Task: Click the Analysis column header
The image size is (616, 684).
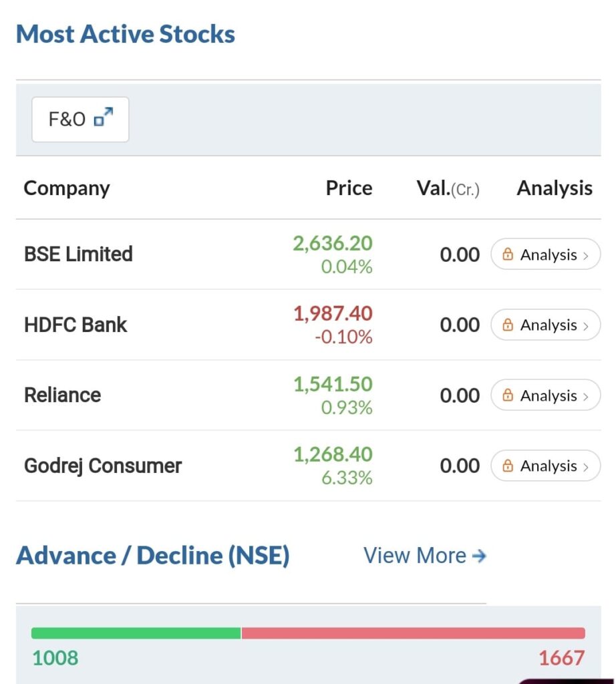Action: (x=555, y=188)
